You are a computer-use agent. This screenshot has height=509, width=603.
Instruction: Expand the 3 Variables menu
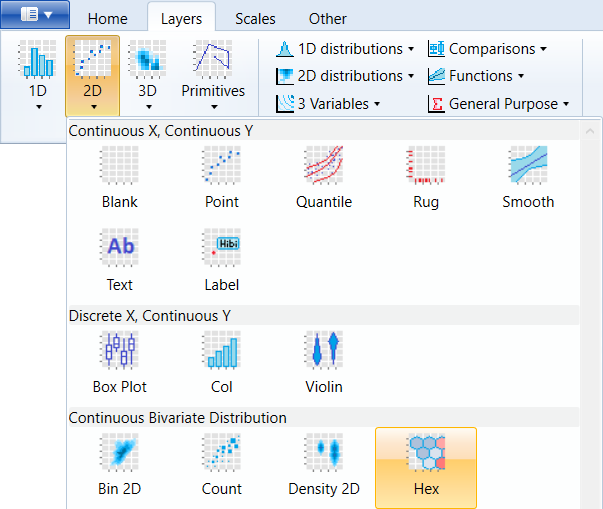point(328,104)
